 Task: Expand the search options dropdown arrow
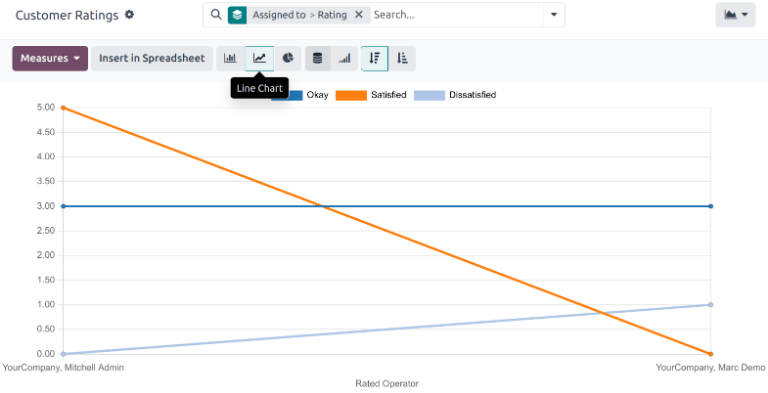tap(554, 15)
